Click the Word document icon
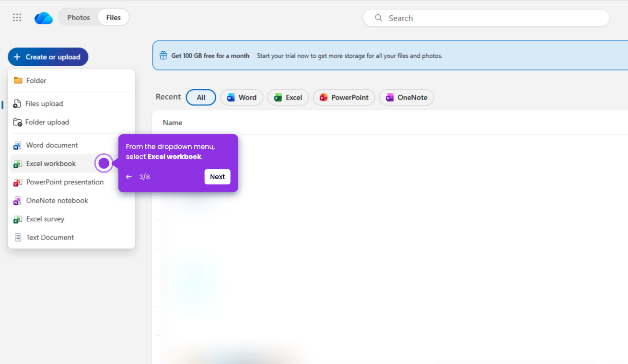Screen dimensions: 628x364 pyautogui.click(x=18, y=146)
